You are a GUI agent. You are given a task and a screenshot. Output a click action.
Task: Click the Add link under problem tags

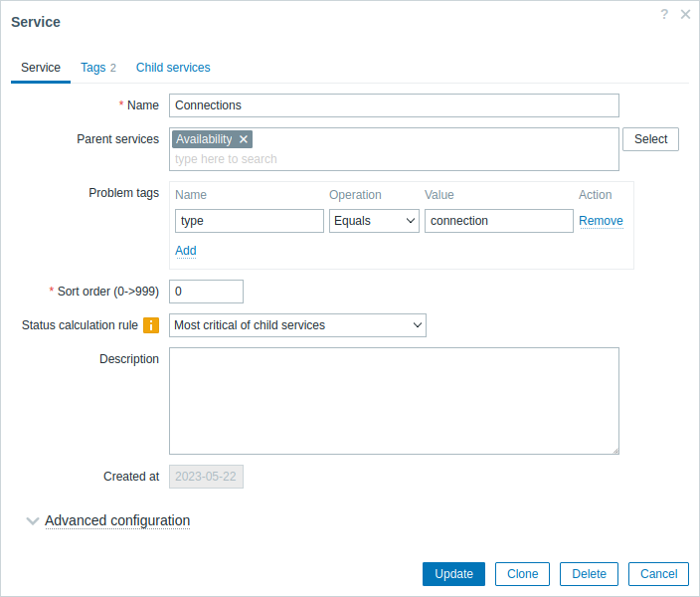pos(186,251)
